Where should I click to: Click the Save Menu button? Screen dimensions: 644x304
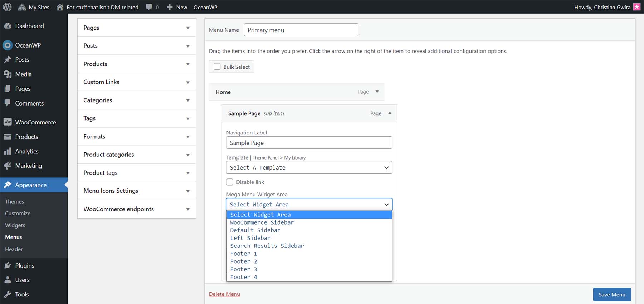pyautogui.click(x=612, y=295)
